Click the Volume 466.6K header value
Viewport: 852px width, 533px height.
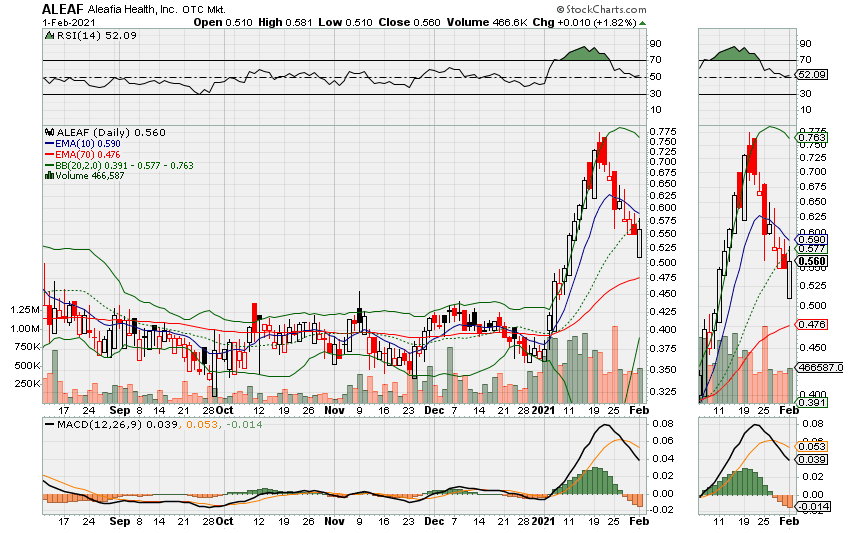point(487,23)
